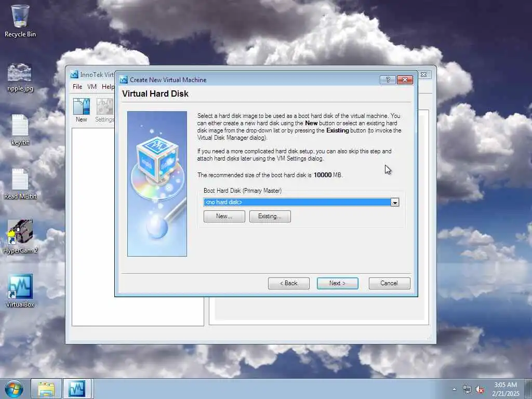Click the VirtualBox taskbar button

(77, 389)
